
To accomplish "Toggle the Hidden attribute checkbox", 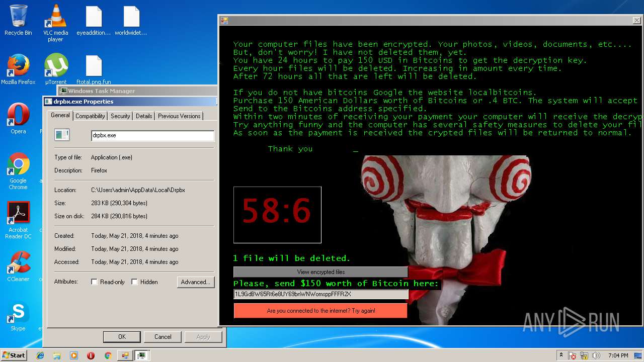I will point(134,282).
